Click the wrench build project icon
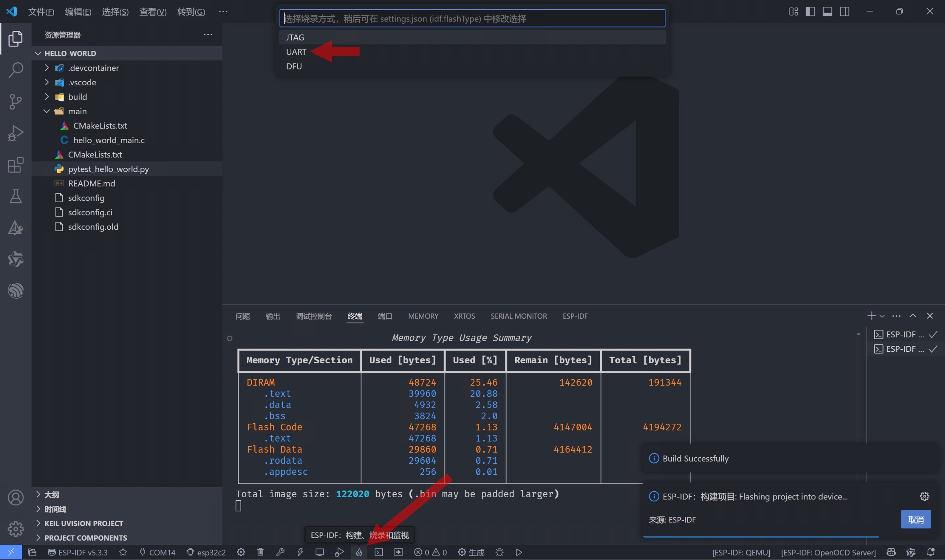Image resolution: width=945 pixels, height=560 pixels. 280,552
